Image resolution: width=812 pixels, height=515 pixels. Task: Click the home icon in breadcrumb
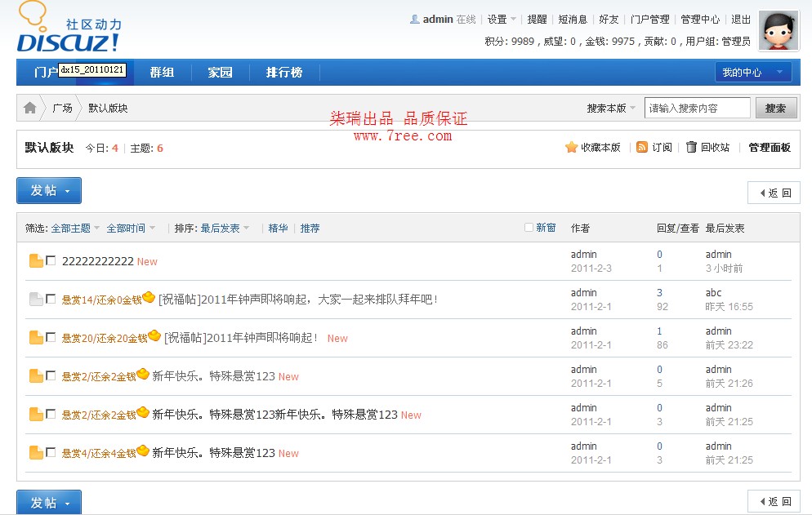pos(30,108)
